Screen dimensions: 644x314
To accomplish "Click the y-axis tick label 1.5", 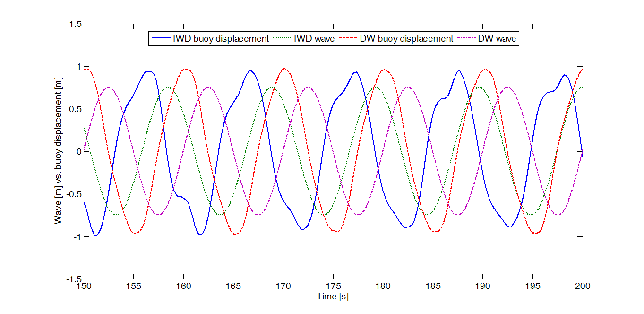I will click(x=75, y=24).
